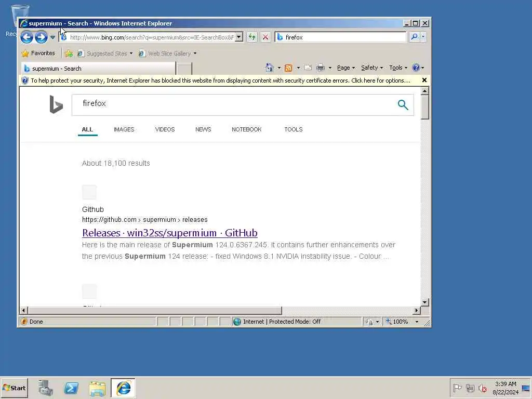532x399 pixels.
Task: Go forward with the Forward arrow button
Action: point(41,37)
